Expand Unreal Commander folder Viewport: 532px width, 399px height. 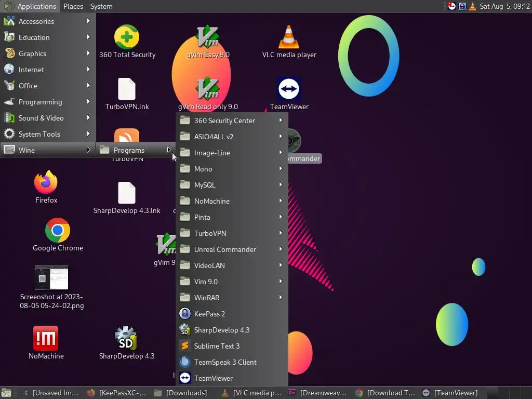[x=232, y=249]
